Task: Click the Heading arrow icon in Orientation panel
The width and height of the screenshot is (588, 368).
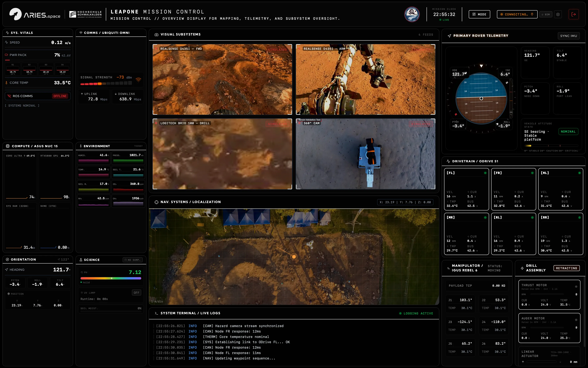Action: coord(7,270)
